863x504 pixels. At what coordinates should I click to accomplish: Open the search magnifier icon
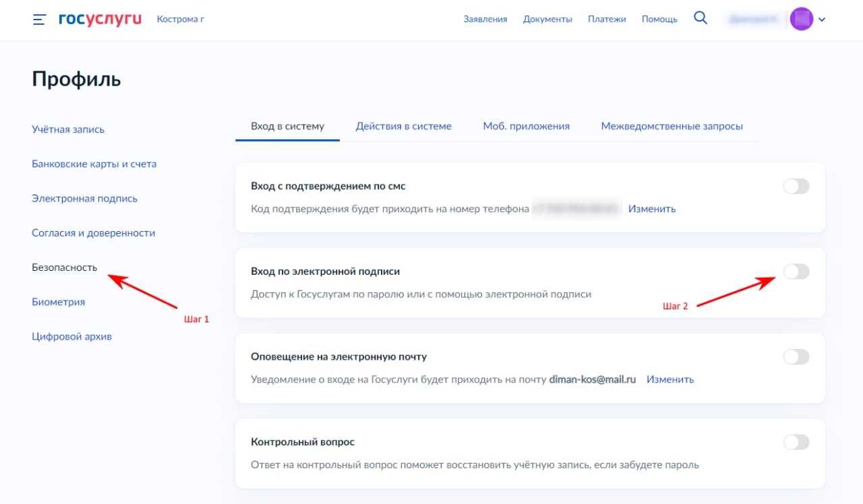click(701, 18)
